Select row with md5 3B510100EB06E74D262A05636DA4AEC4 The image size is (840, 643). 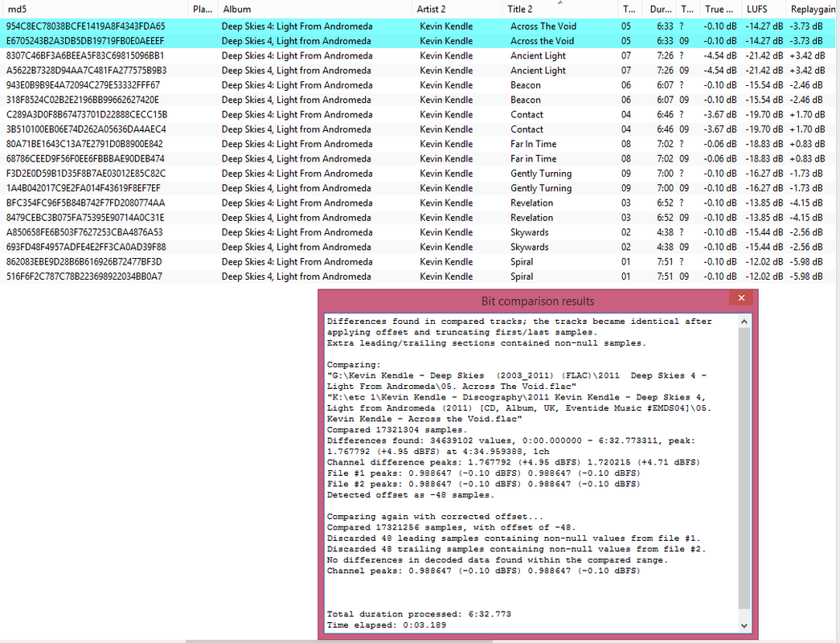click(417, 129)
